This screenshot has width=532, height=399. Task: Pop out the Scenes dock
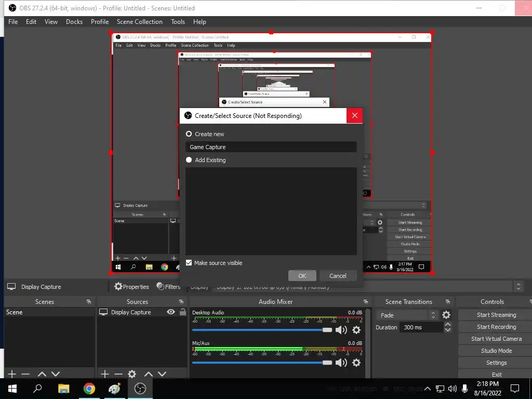coord(89,302)
